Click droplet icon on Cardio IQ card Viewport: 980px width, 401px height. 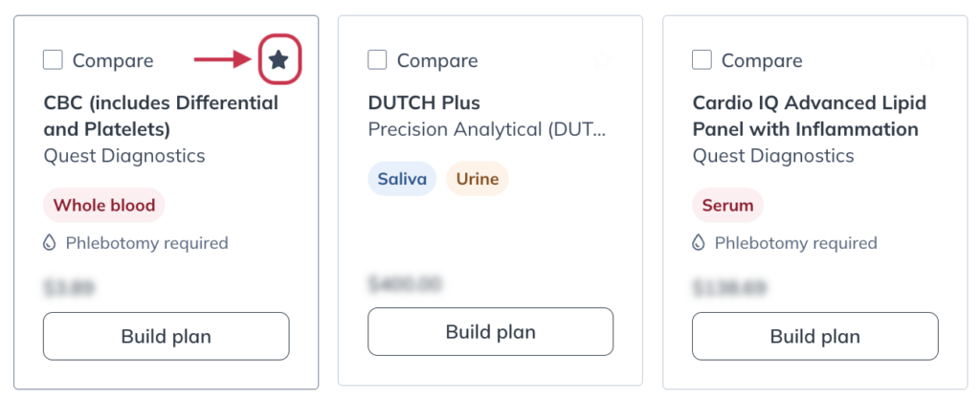[699, 243]
